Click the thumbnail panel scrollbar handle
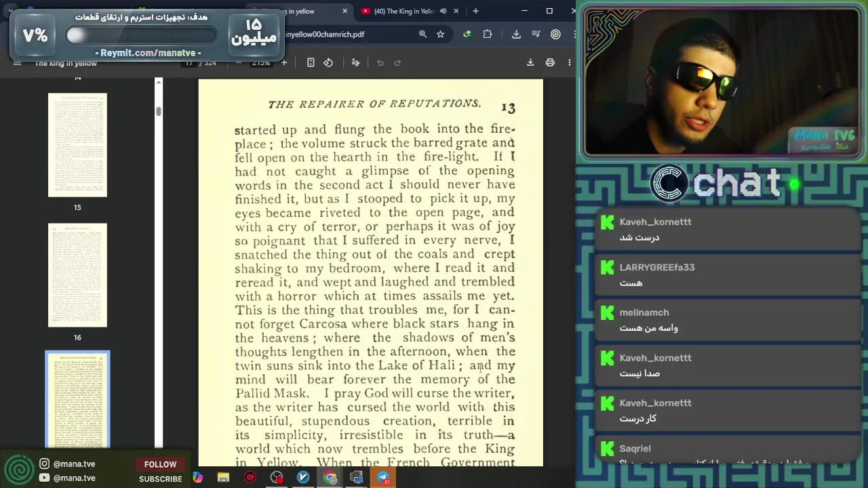868x488 pixels. pyautogui.click(x=159, y=111)
